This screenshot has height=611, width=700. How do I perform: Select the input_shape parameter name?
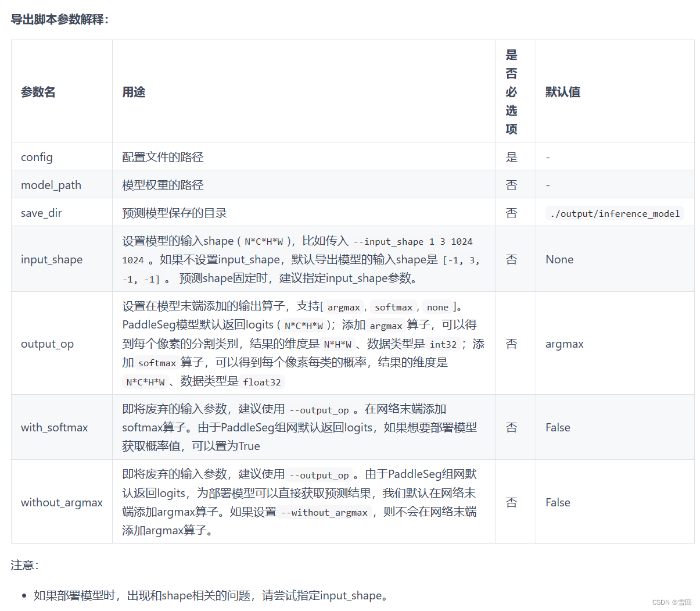click(52, 259)
